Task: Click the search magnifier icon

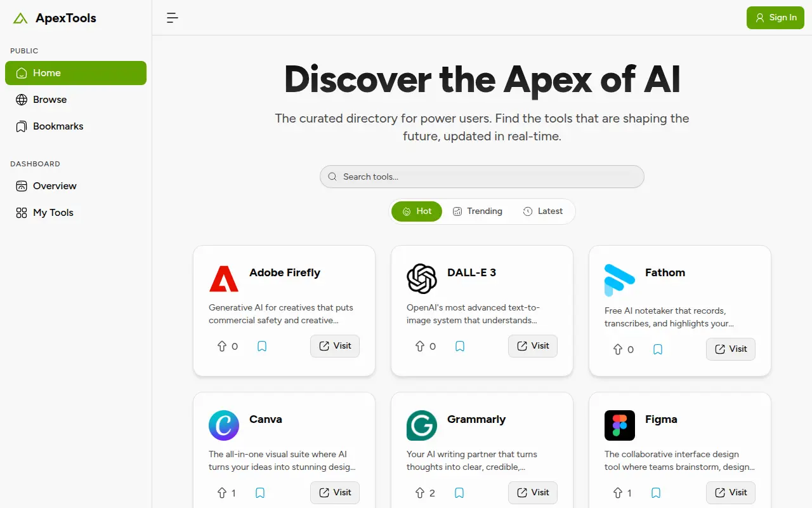Action: (x=332, y=177)
